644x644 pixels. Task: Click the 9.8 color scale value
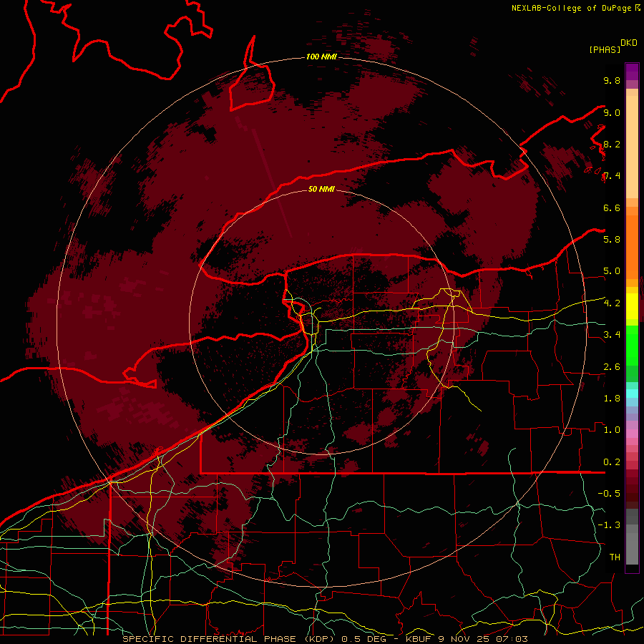point(612,80)
